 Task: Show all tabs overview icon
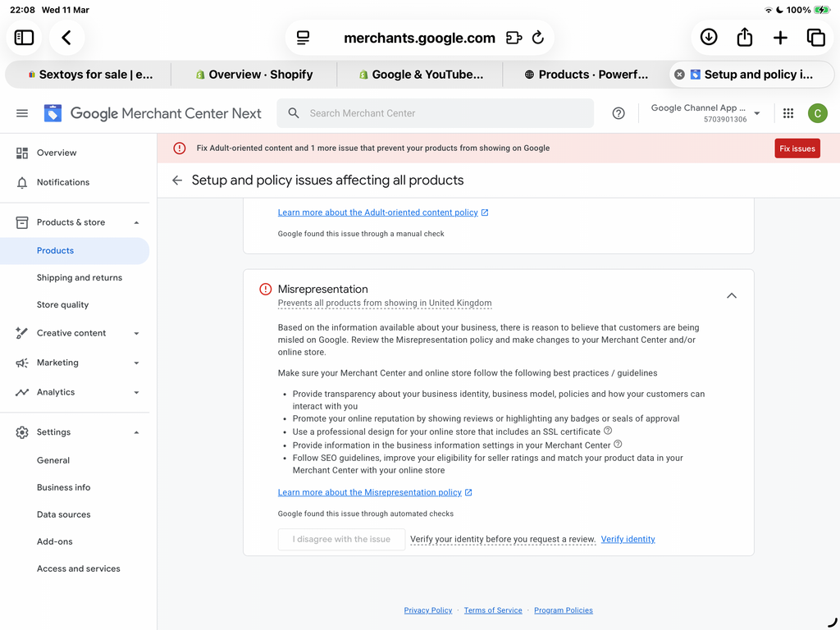pyautogui.click(x=815, y=38)
